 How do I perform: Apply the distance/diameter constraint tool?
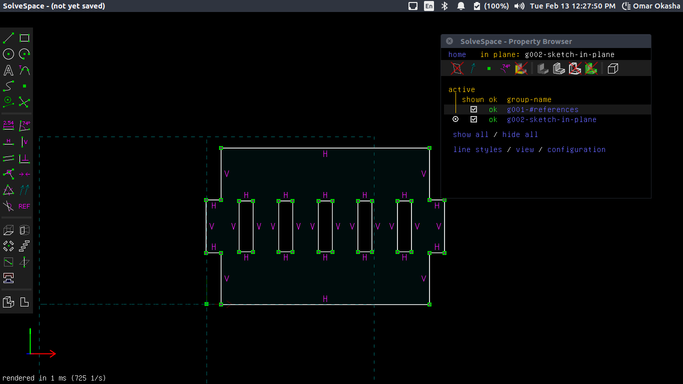click(8, 126)
